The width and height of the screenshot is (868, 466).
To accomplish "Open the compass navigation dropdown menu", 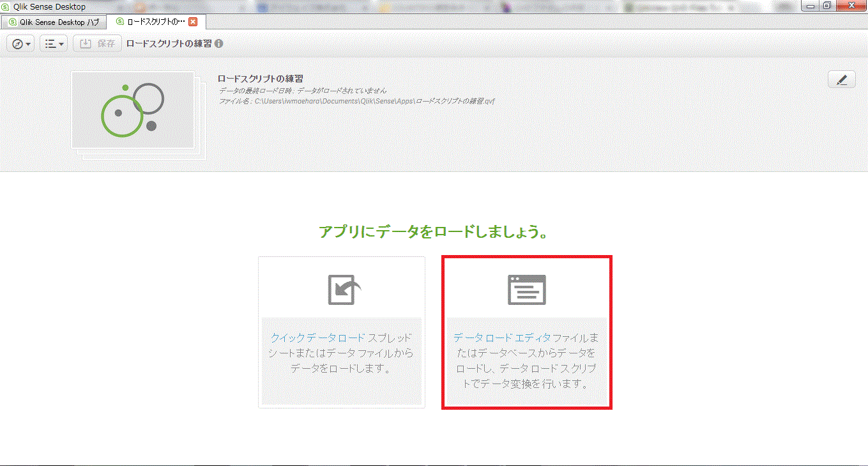I will [x=20, y=43].
